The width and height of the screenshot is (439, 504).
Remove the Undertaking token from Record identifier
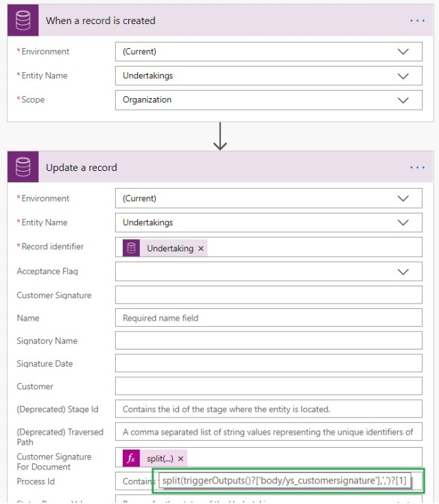201,249
